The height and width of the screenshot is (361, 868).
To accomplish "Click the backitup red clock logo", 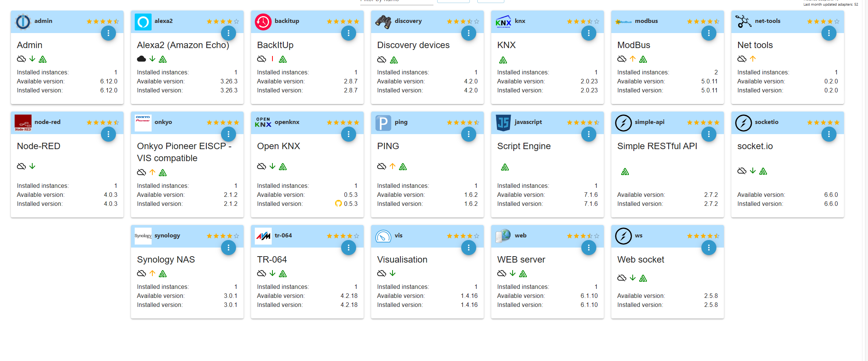I will coord(263,22).
